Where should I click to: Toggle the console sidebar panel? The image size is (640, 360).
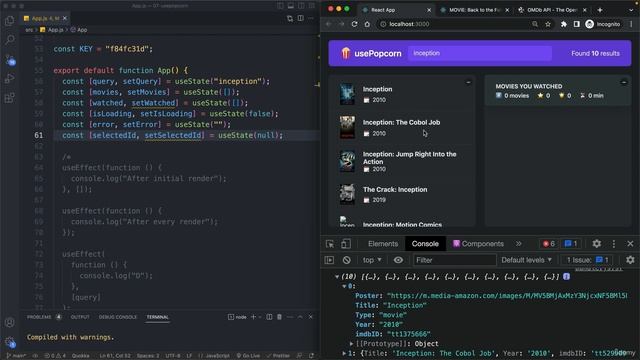point(329,260)
